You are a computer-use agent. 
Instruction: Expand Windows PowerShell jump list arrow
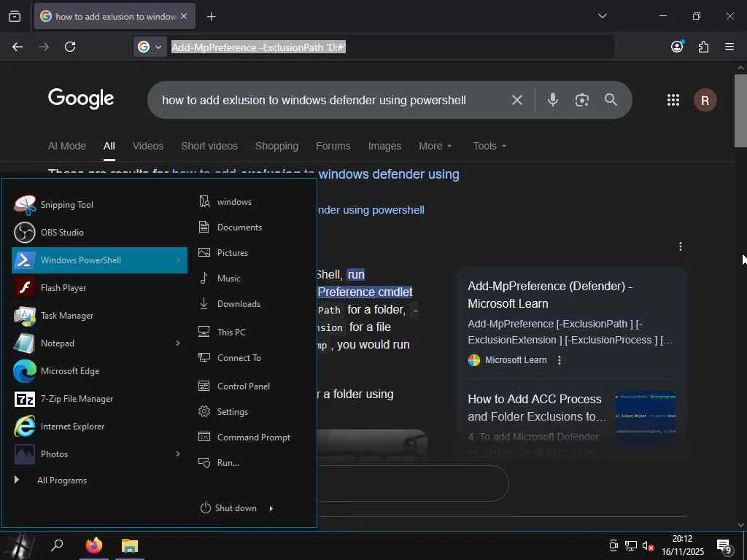[178, 260]
